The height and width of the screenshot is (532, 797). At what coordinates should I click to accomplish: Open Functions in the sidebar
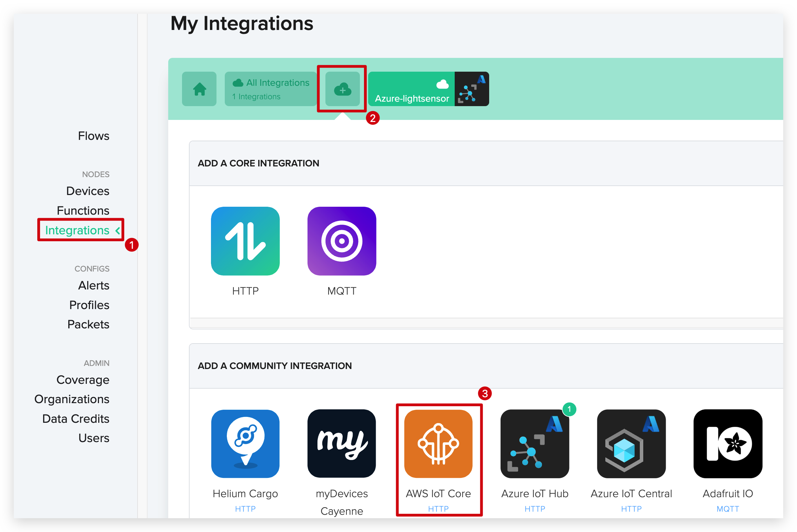[83, 211]
